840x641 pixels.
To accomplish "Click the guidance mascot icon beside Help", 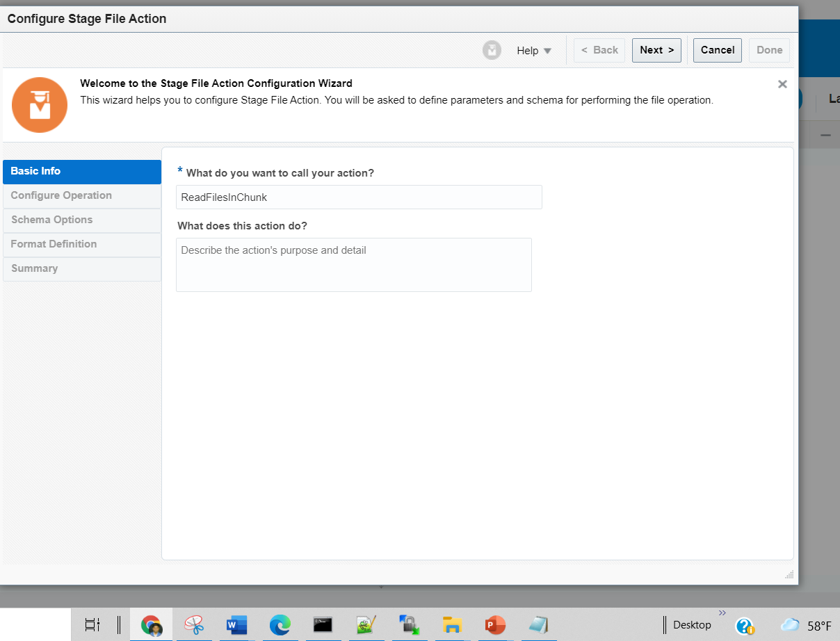I will [x=492, y=50].
